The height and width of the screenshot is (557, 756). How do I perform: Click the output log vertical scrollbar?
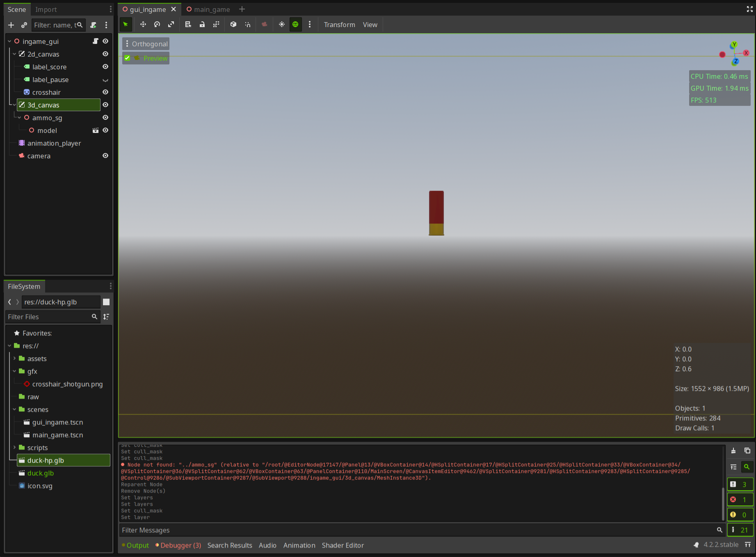tap(722, 504)
